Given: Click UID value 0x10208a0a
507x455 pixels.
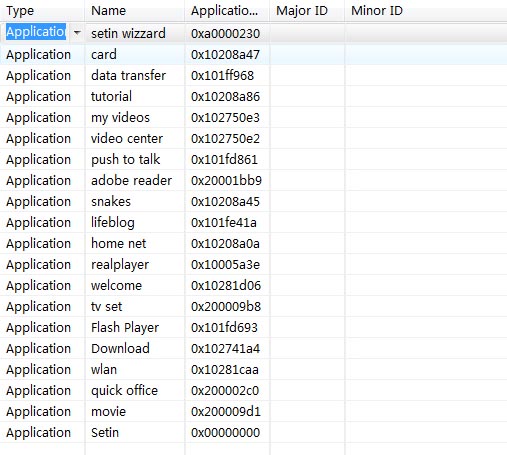Looking at the screenshot, I should click(225, 243).
